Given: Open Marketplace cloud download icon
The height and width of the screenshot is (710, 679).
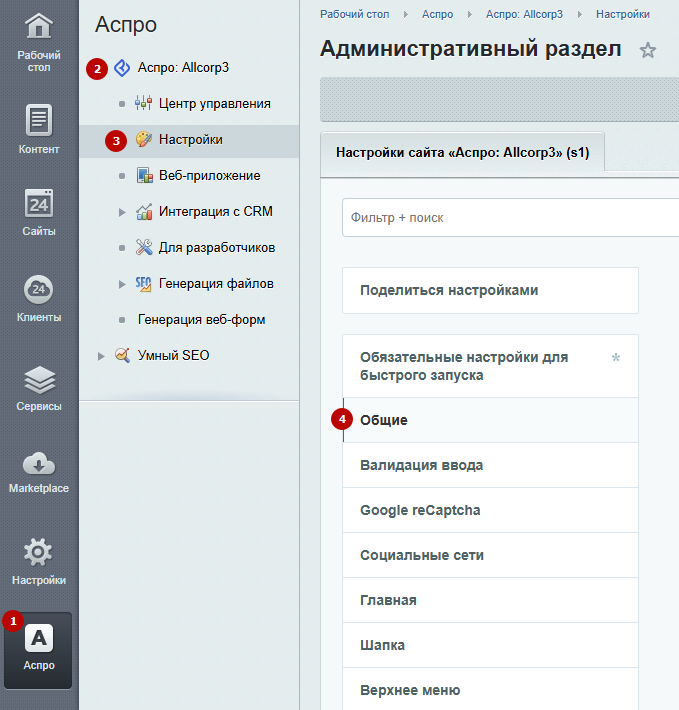Looking at the screenshot, I should point(39,463).
